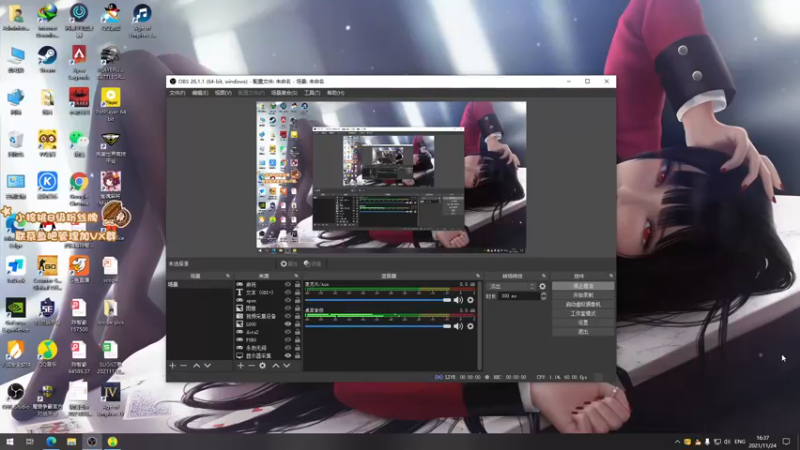Toggle visibility of 文本 (GDI+) source
The image size is (800, 450).
[288, 293]
